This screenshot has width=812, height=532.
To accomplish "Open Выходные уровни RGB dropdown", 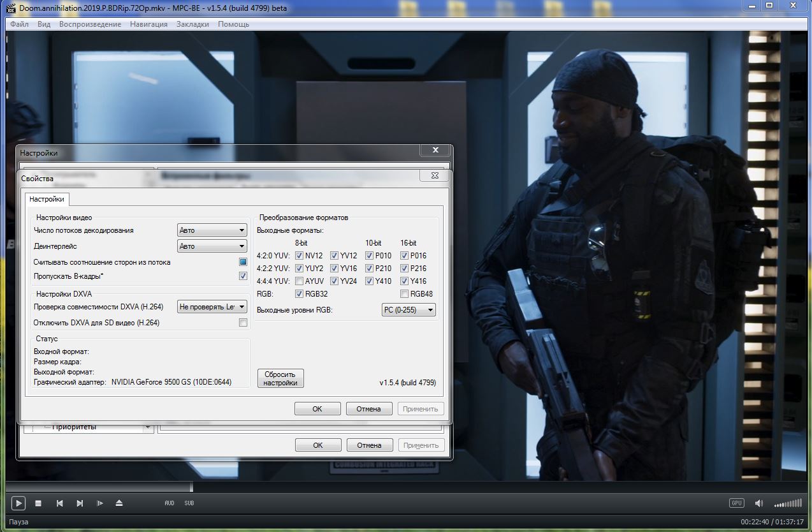I will click(409, 310).
